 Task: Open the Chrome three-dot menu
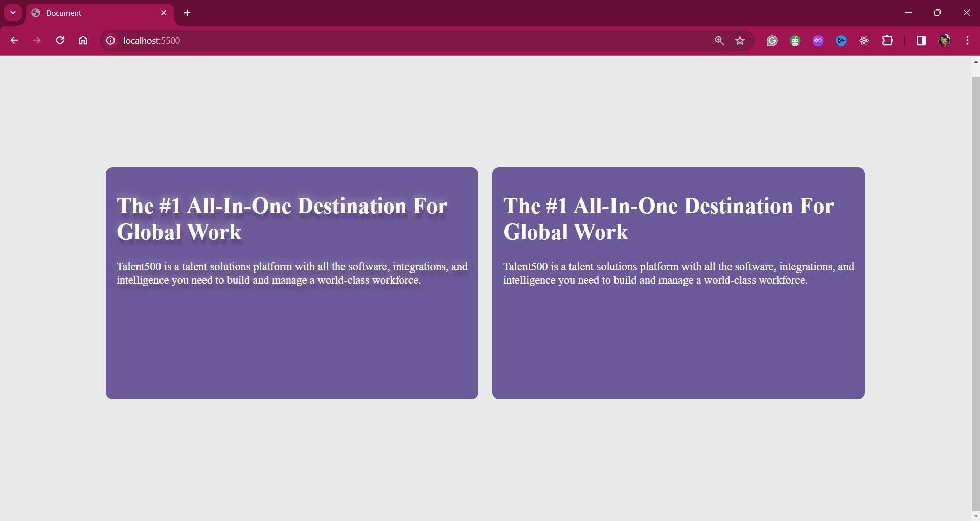(967, 40)
